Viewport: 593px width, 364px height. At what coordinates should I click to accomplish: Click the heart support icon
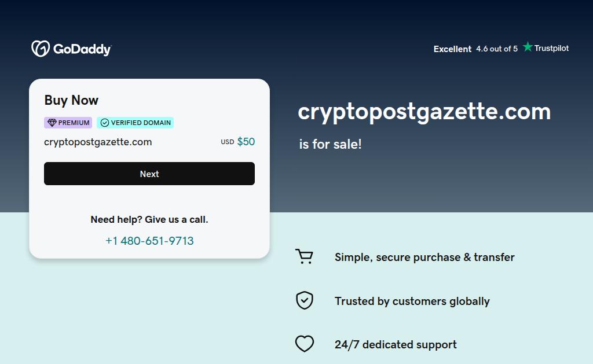pyautogui.click(x=305, y=344)
